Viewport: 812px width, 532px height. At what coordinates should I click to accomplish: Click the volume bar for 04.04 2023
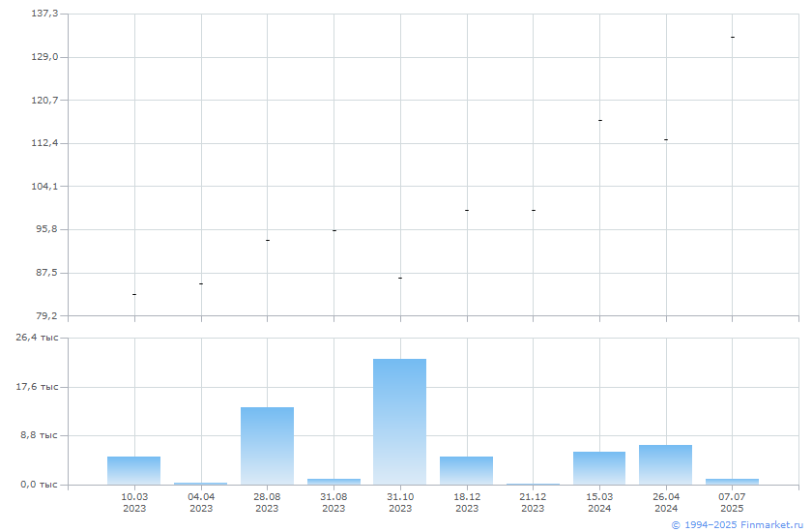click(x=200, y=484)
